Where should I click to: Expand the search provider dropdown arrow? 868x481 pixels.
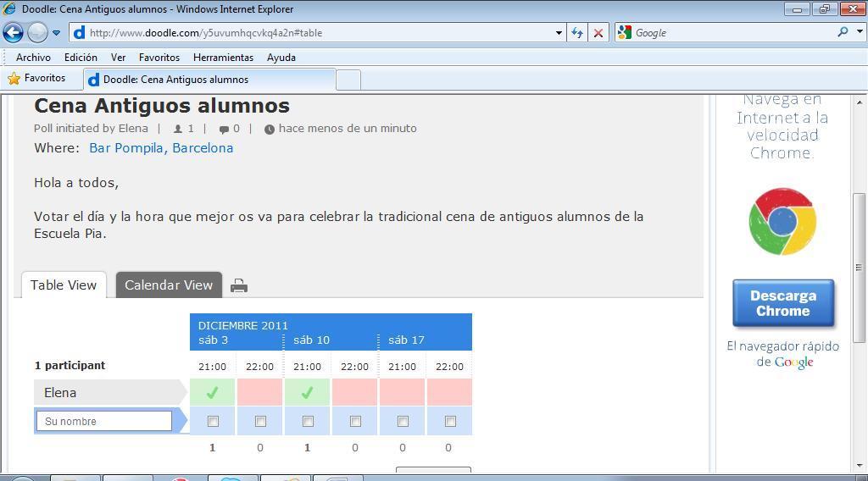point(858,32)
